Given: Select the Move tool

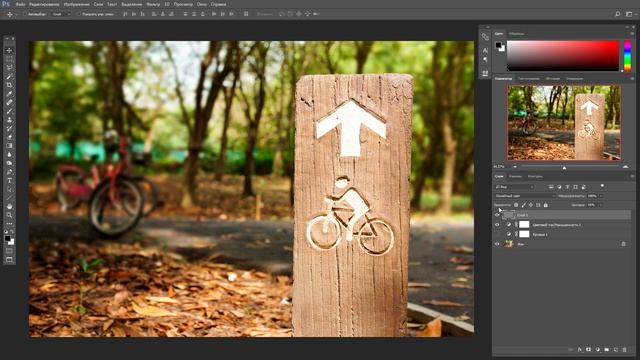Looking at the screenshot, I should click(9, 50).
